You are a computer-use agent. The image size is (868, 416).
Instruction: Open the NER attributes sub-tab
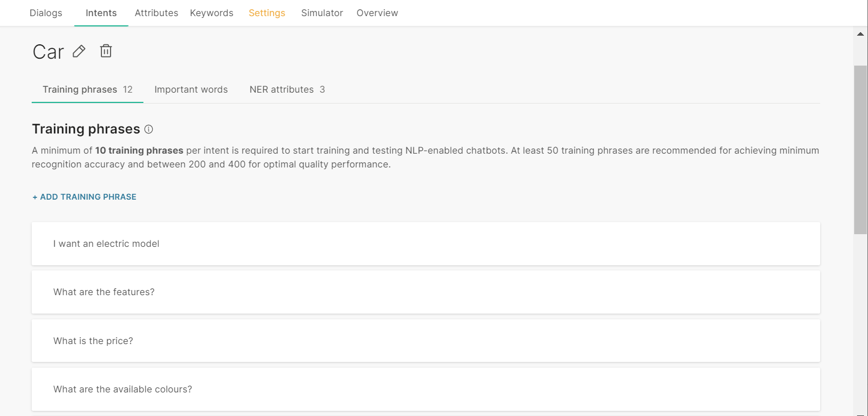[287, 89]
